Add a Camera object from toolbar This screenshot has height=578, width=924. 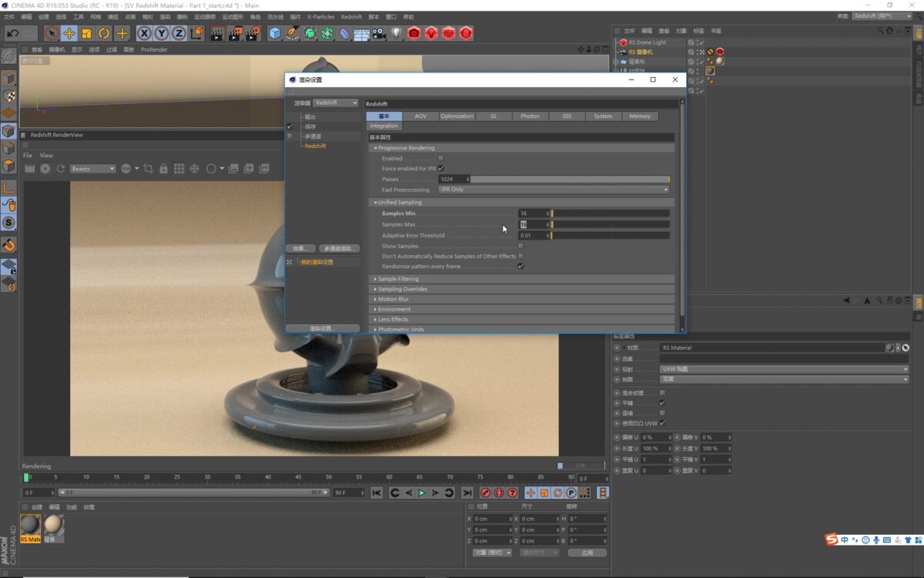click(379, 33)
